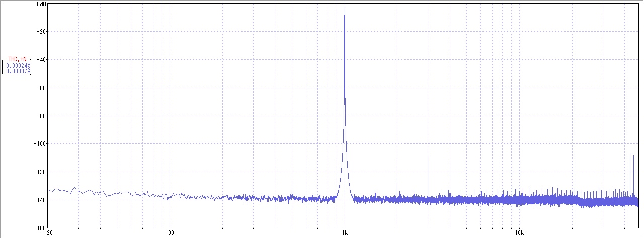Click the "THD,+N" readout label
This screenshot has height=238, width=644.
pyautogui.click(x=17, y=59)
